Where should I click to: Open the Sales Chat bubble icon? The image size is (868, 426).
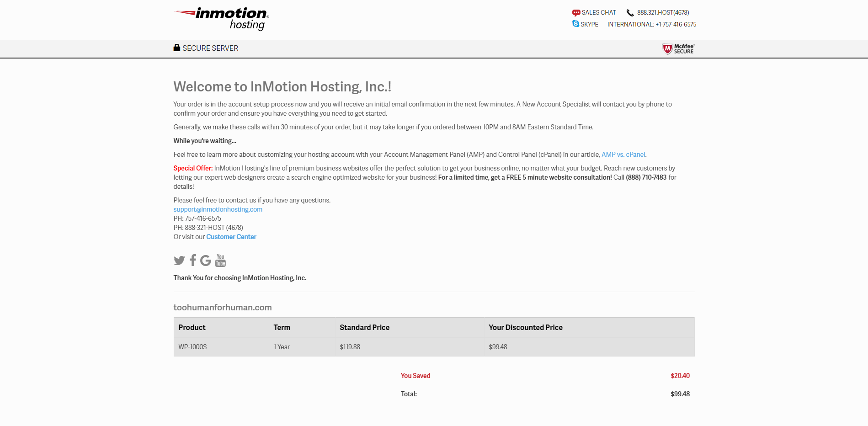[576, 13]
